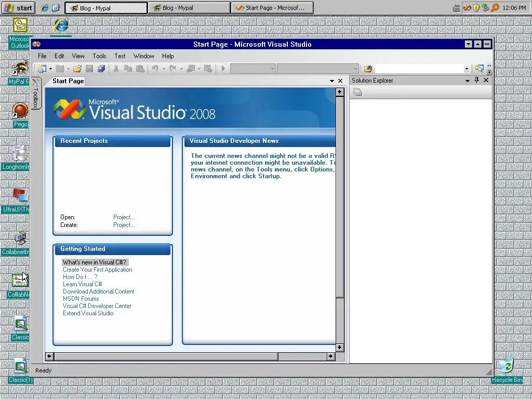Viewport: 532px width, 399px height.
Task: Open the Extend Visual Studio link
Action: (88, 313)
